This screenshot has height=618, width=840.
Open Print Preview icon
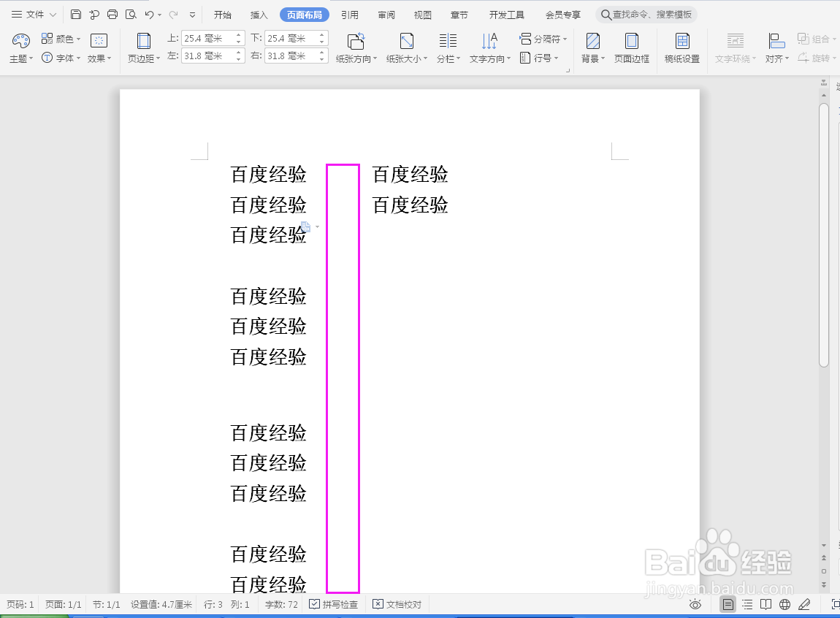click(131, 15)
